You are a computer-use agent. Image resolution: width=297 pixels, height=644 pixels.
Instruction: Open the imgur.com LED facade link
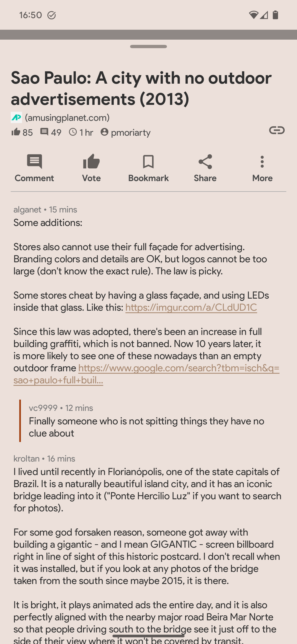tap(191, 308)
